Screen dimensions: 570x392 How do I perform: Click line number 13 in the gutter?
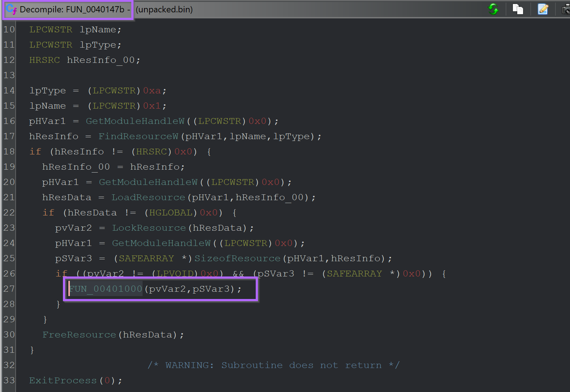pos(9,75)
